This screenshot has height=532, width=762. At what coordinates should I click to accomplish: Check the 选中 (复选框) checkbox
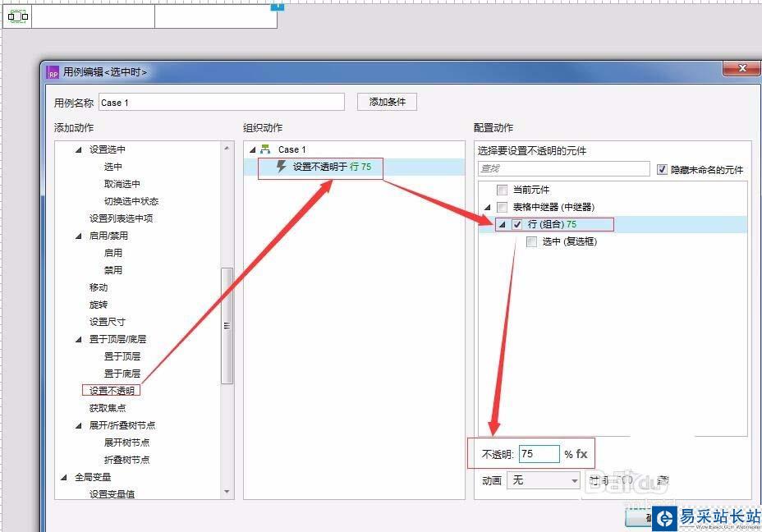coord(531,241)
